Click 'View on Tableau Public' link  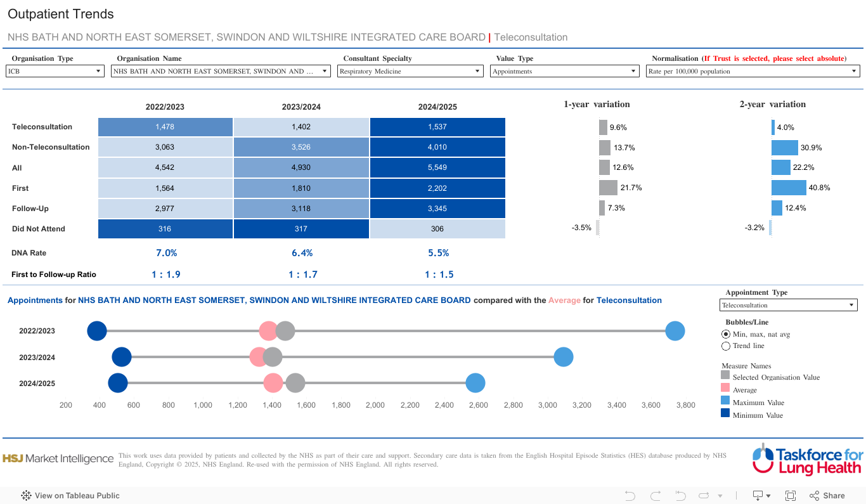pos(70,496)
